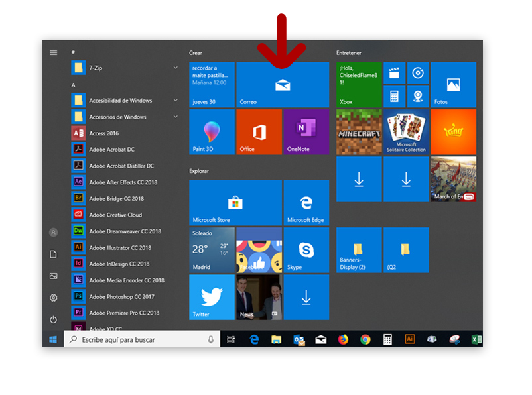Open Calculator on the taskbar
This screenshot has height=395, width=532.
point(387,339)
